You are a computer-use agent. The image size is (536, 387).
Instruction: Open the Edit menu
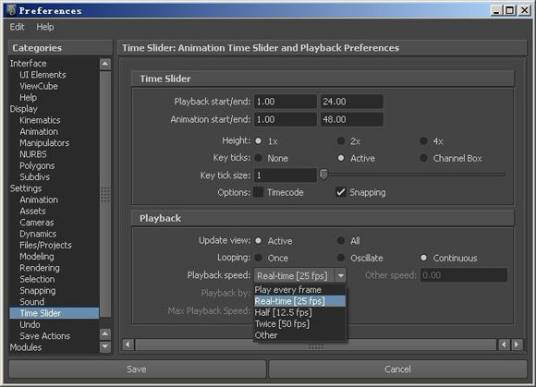point(17,27)
